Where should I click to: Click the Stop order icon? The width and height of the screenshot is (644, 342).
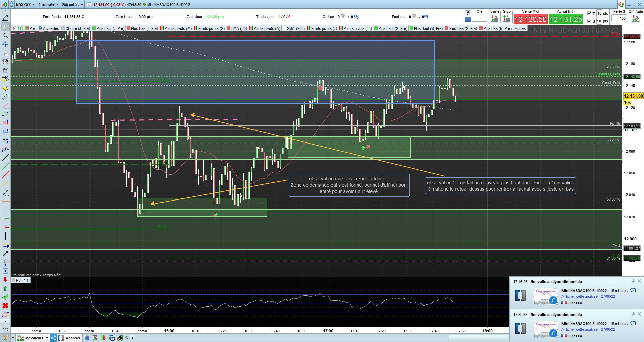coord(506,19)
